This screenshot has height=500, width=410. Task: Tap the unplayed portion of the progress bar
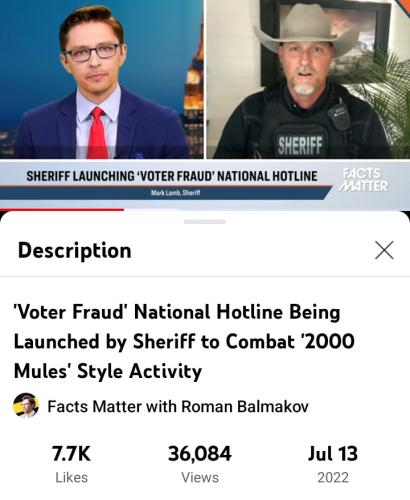[267, 210]
